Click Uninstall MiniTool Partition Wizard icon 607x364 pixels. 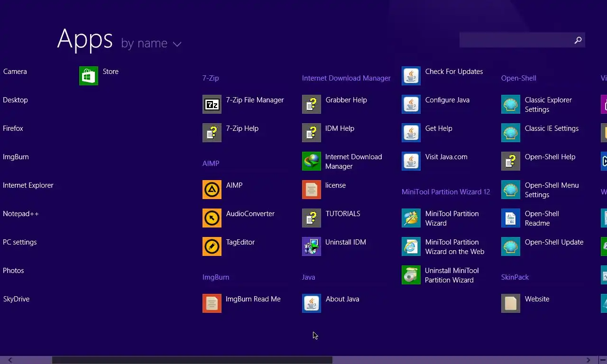pos(411,275)
